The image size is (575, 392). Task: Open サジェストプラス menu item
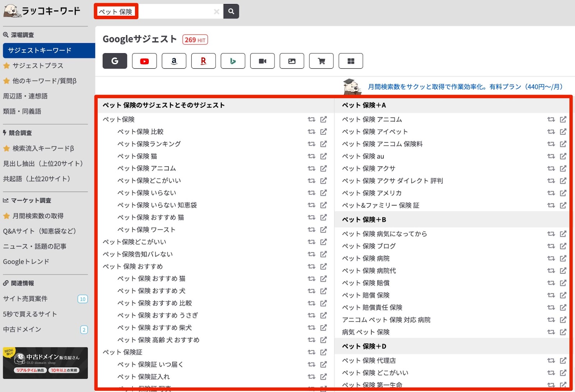(x=38, y=66)
